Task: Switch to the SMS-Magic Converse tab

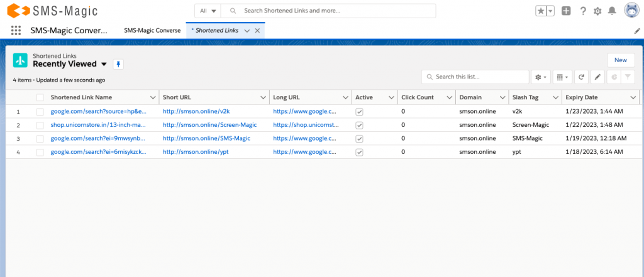Action: (152, 30)
